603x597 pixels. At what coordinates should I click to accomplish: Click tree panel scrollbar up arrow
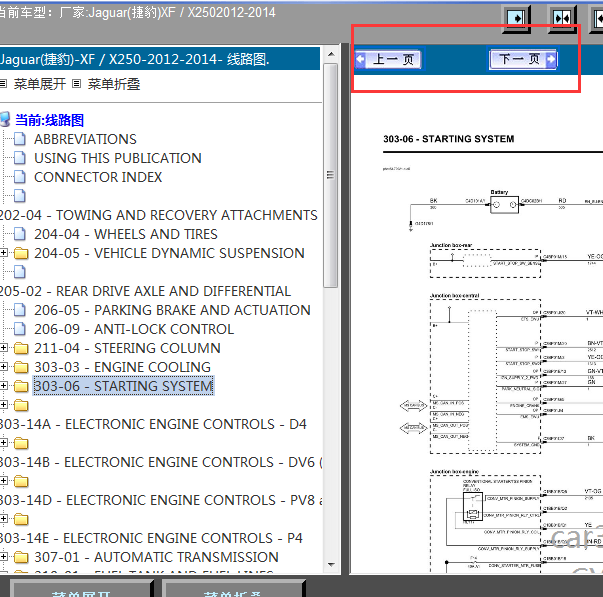point(331,54)
